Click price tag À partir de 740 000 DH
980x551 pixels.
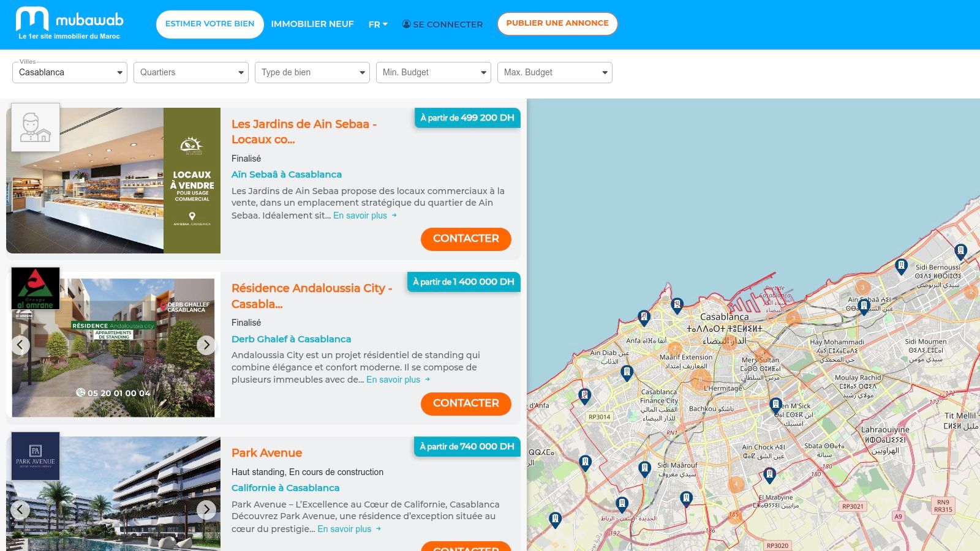click(x=467, y=446)
